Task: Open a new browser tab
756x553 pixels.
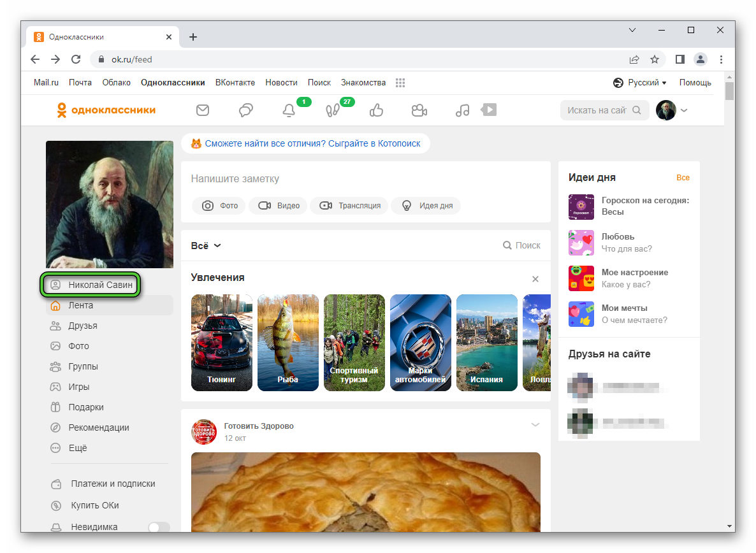Action: 193,36
